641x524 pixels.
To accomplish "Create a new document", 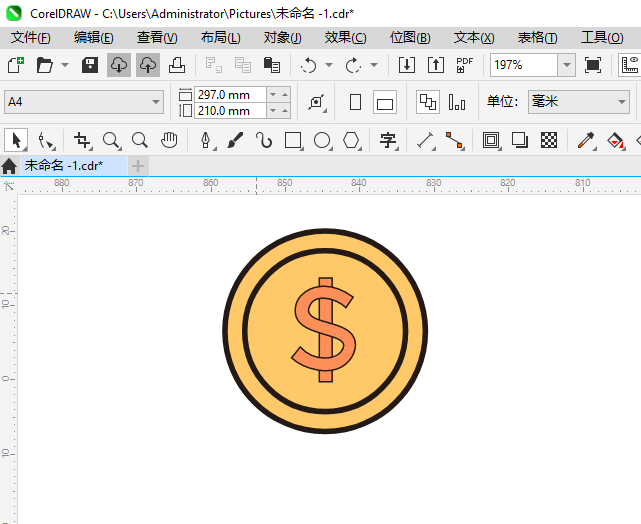I will pyautogui.click(x=16, y=65).
